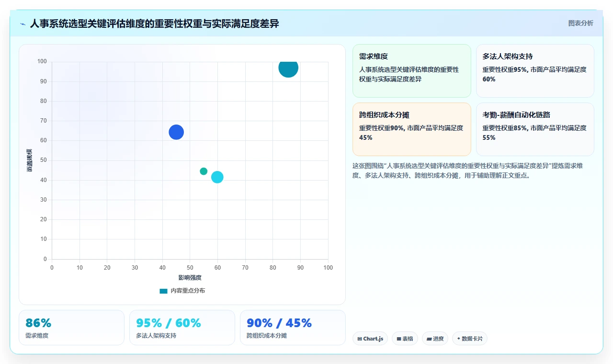Click the 重要性权重85% description text
This screenshot has width=613, height=364.
tap(534, 133)
